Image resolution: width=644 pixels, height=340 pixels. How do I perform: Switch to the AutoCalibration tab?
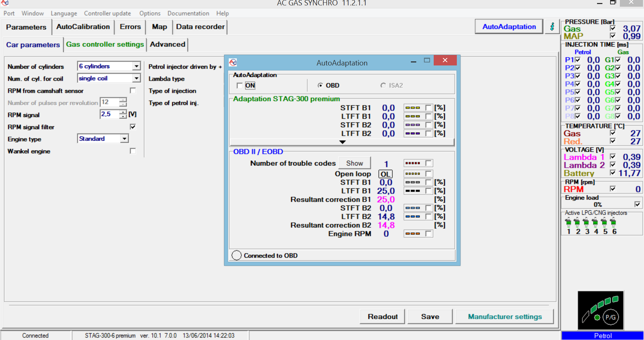pos(83,27)
